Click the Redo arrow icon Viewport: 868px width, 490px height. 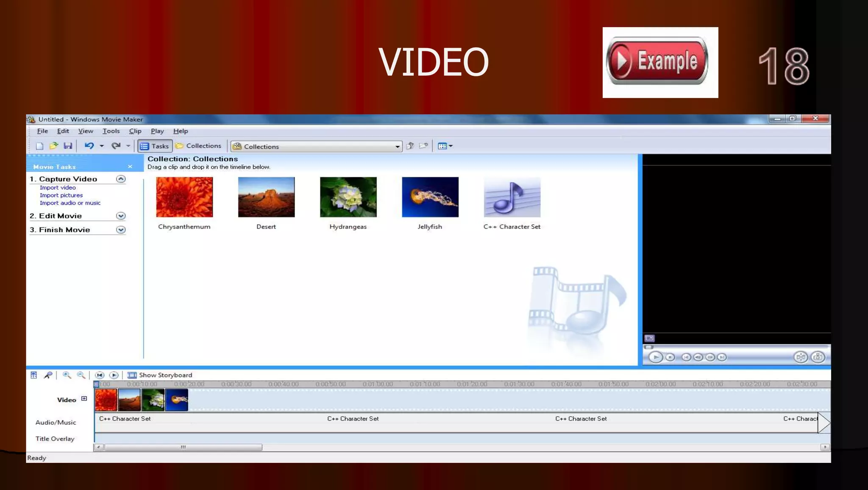pos(116,146)
